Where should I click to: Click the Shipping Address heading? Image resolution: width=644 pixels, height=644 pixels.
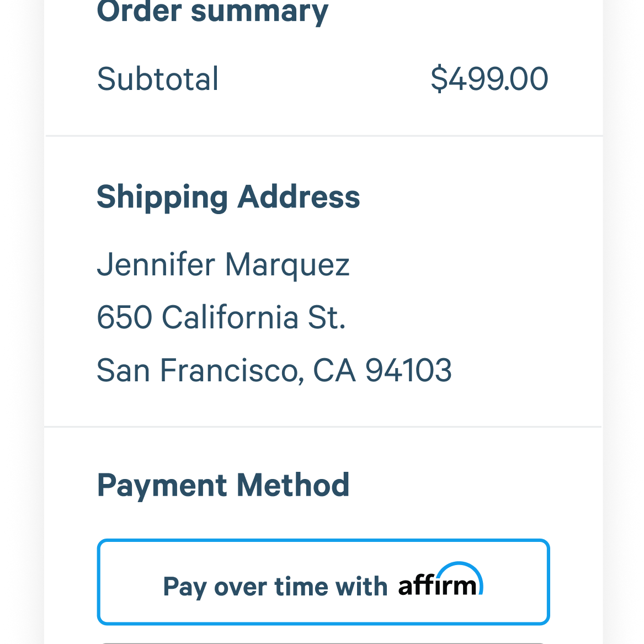[x=228, y=198]
